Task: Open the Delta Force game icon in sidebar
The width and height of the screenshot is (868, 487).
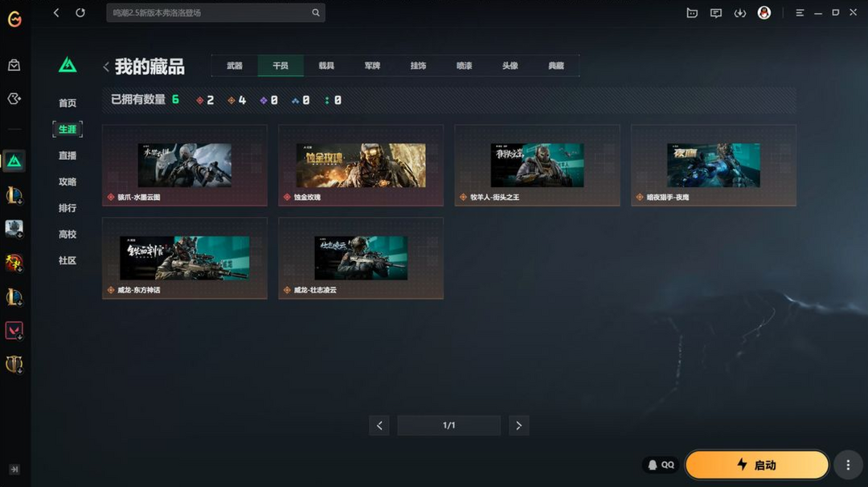Action: pos(14,161)
